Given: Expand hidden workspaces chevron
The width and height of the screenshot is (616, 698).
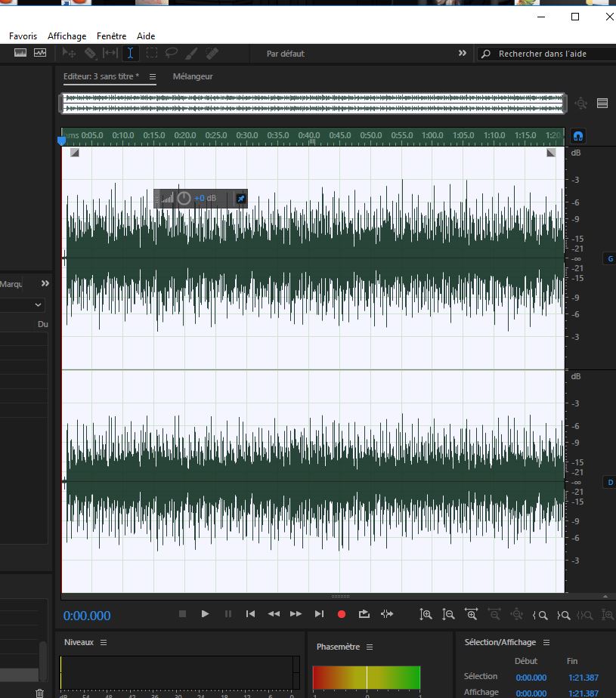Looking at the screenshot, I should 462,54.
